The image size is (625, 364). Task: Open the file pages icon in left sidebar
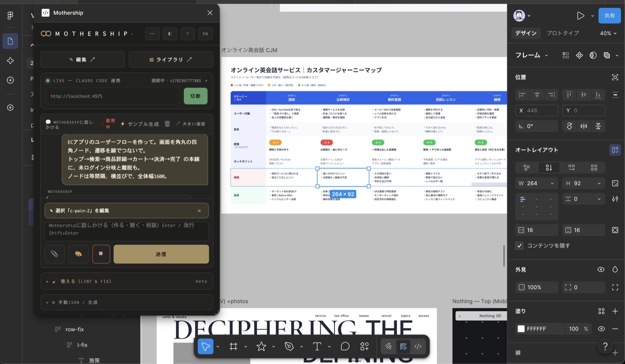pos(11,41)
